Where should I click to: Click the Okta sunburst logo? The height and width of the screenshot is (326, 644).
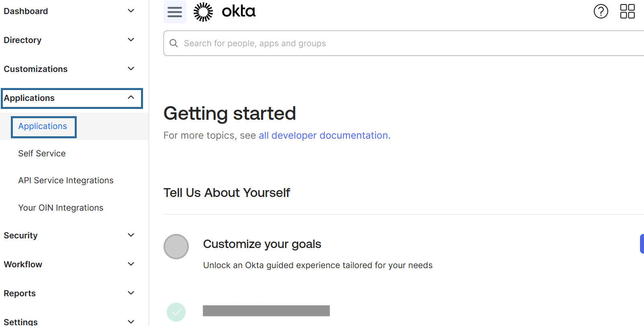[x=203, y=12]
